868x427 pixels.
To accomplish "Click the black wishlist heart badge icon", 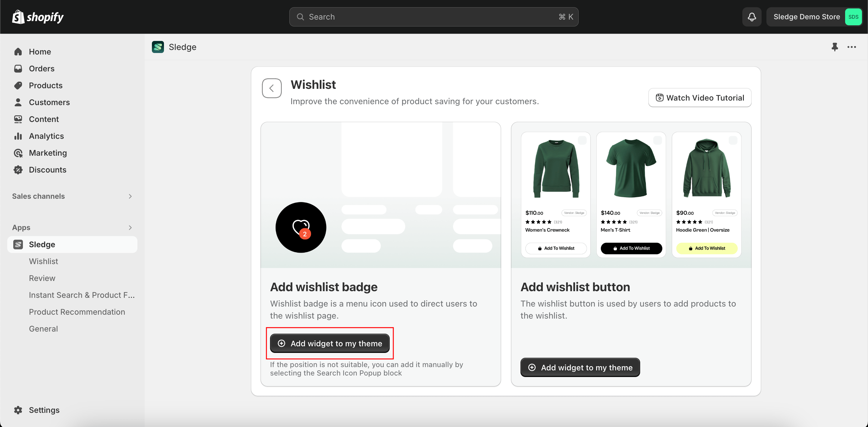I will click(x=300, y=227).
